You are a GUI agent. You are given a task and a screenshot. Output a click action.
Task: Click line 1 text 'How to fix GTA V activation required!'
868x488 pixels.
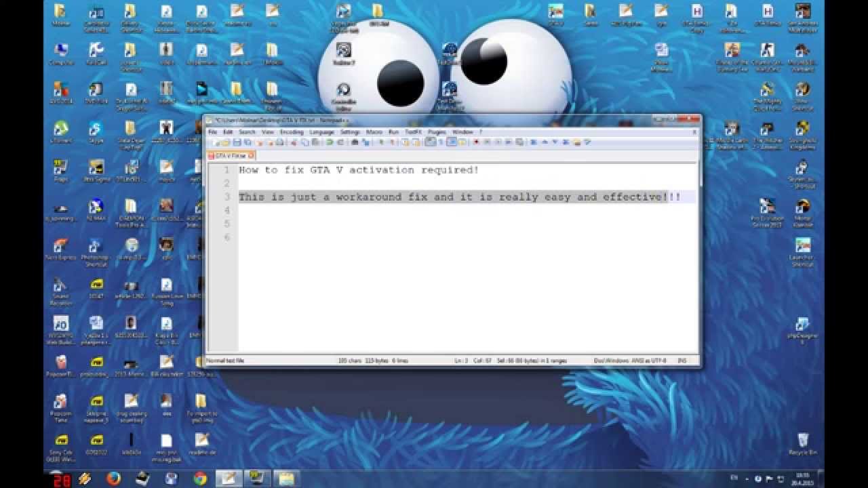359,170
